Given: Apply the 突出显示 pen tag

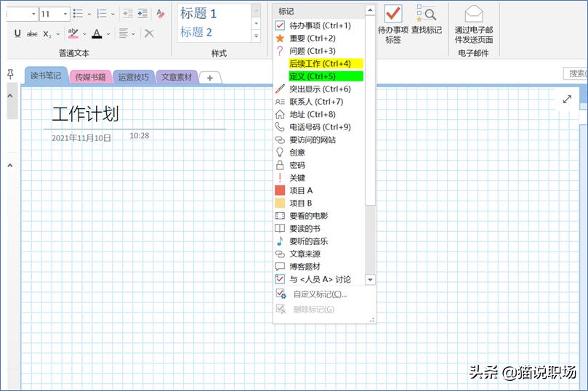Looking at the screenshot, I should pos(319,89).
